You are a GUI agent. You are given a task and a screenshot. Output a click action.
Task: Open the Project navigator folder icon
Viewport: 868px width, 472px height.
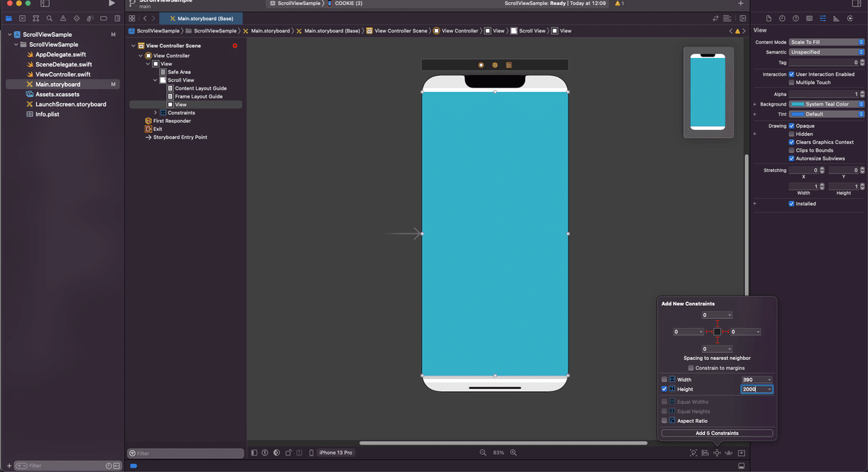(9, 18)
